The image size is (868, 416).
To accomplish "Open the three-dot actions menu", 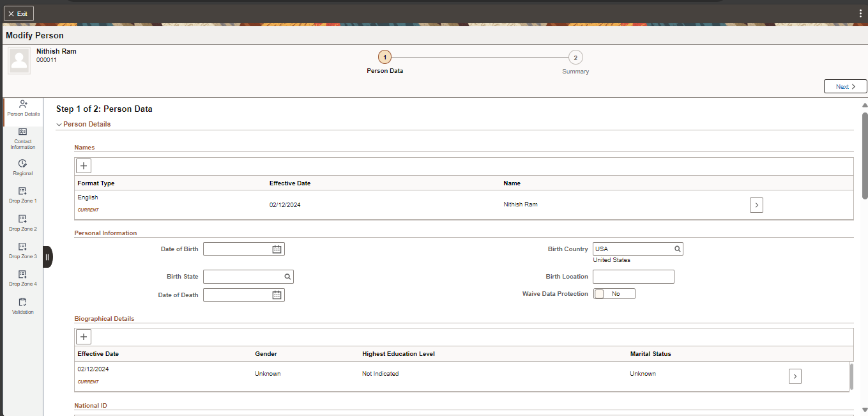I will (x=860, y=13).
